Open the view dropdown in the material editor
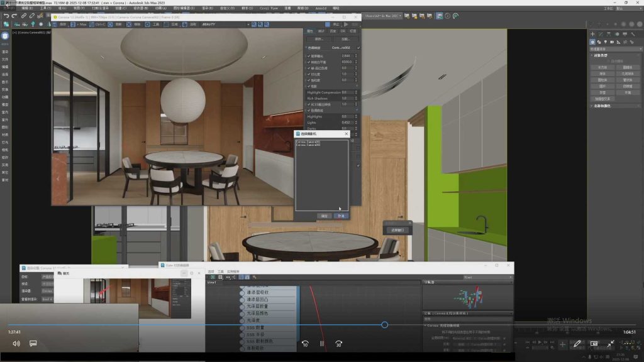 (x=488, y=277)
